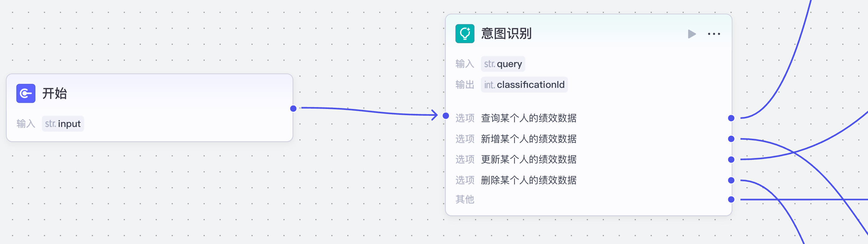Click output port of the 其他 branch
Screen dimensions: 868x244
[x=731, y=200]
